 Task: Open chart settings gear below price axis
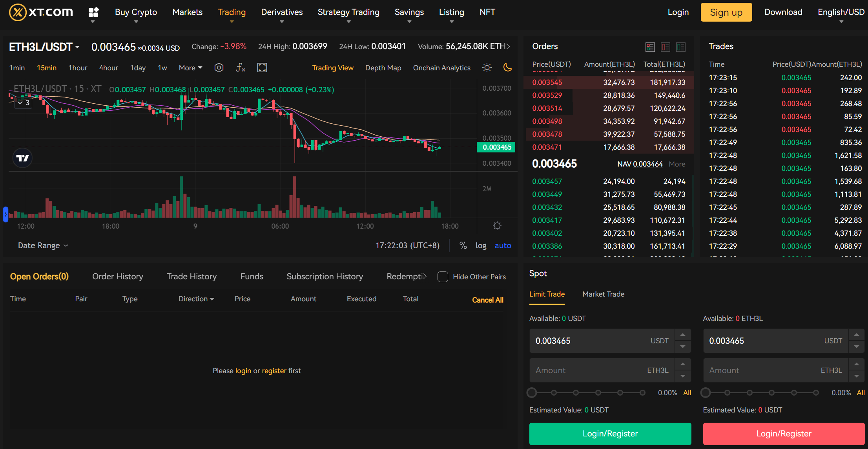point(497,225)
